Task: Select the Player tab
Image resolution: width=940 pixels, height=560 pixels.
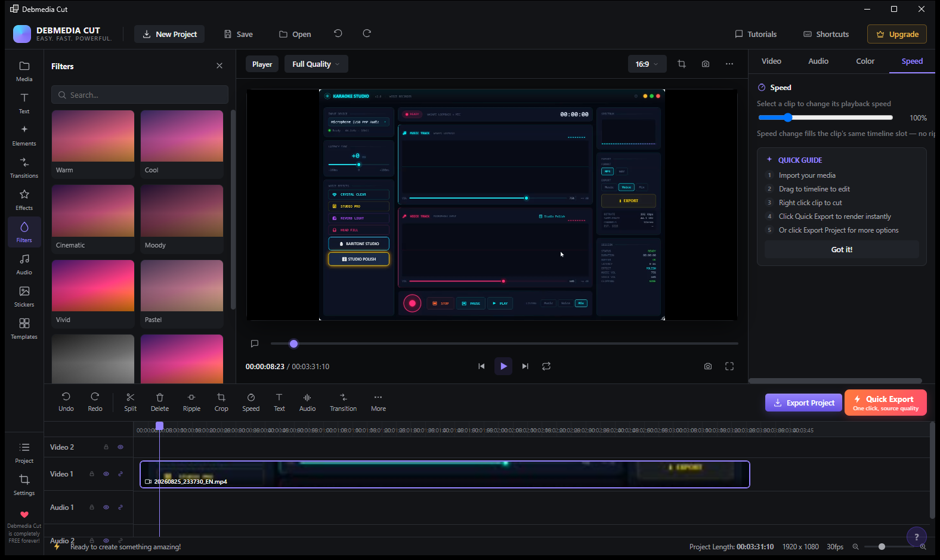Action: coord(262,64)
